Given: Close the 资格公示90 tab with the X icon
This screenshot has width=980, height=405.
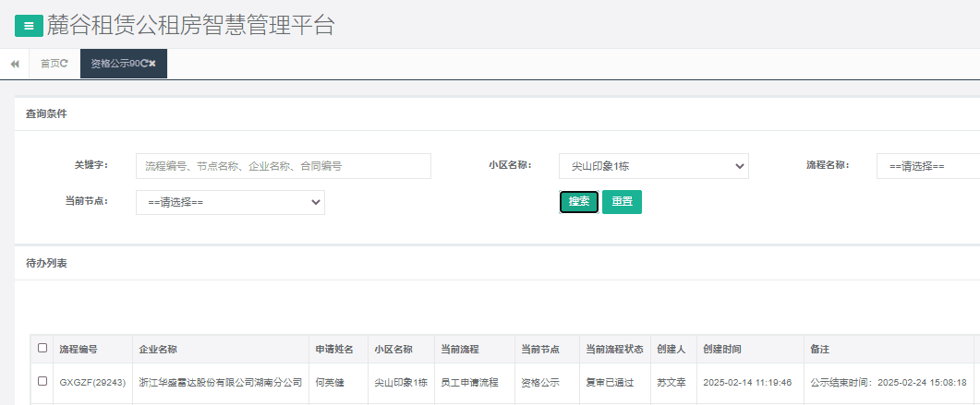Looking at the screenshot, I should (152, 64).
